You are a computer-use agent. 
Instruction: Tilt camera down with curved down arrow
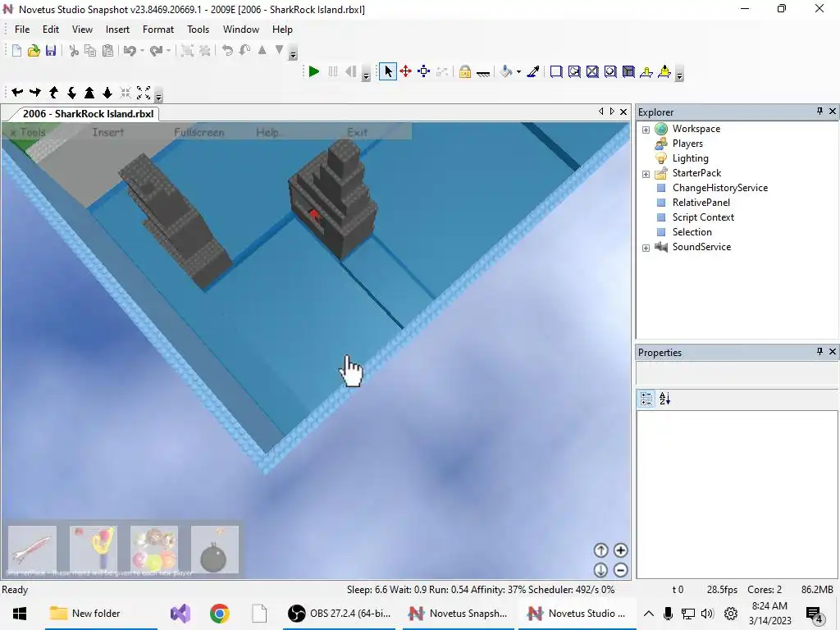[x=71, y=92]
